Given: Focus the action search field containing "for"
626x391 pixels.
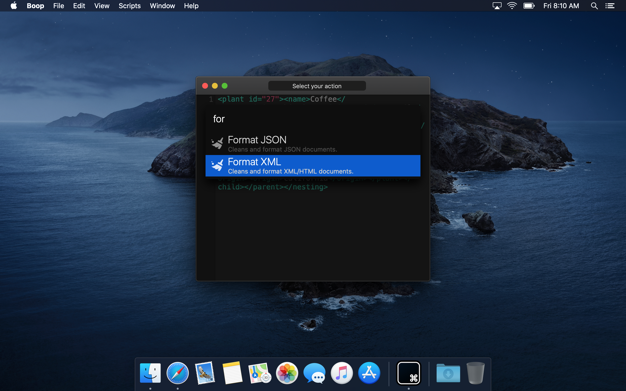Looking at the screenshot, I should (x=313, y=119).
